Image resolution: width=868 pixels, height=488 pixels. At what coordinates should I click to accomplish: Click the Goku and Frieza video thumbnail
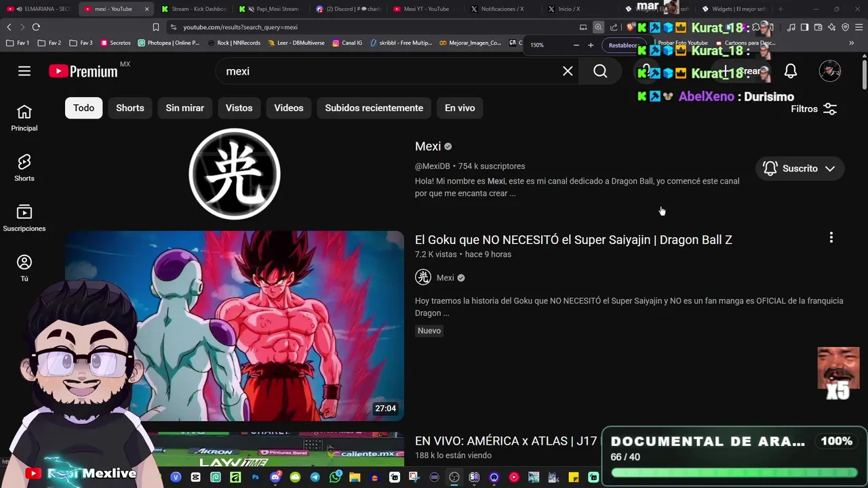[x=235, y=326]
